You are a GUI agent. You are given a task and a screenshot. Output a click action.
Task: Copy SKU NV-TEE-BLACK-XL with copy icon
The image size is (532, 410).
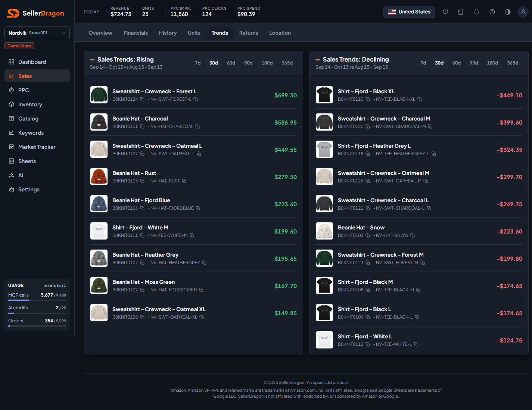coord(420,99)
